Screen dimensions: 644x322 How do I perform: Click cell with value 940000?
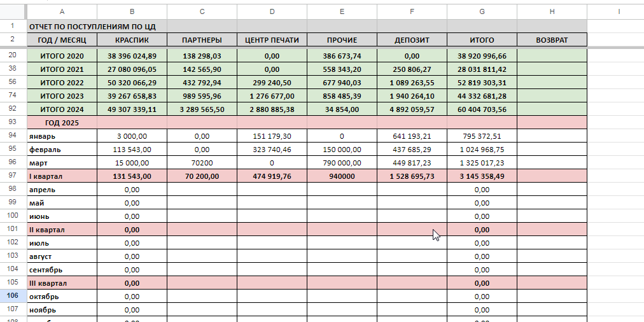342,176
